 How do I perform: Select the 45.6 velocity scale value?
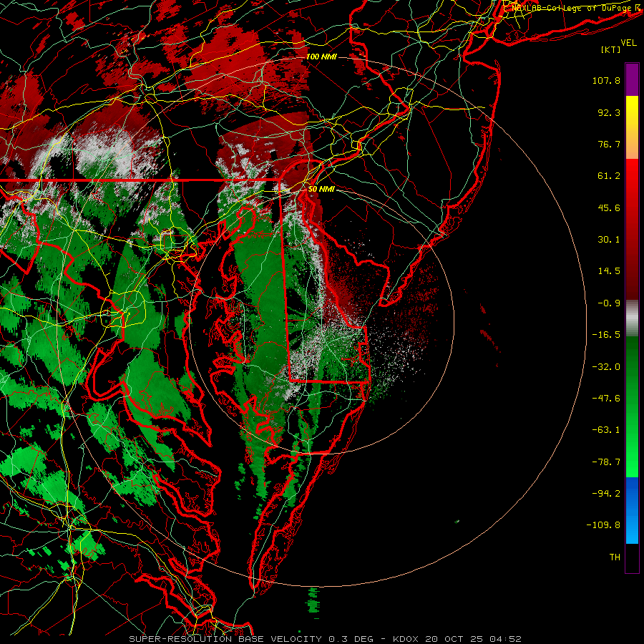[609, 208]
